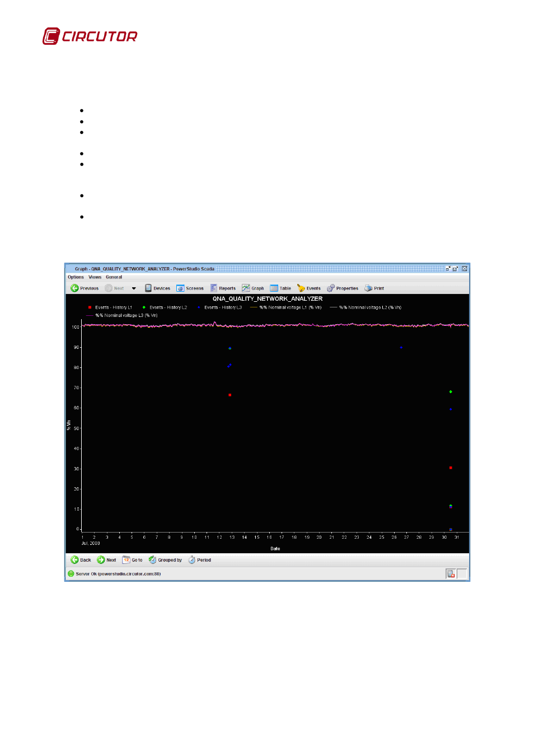Click the red Events - History L1 legend marker
534x756 pixels.
point(90,307)
